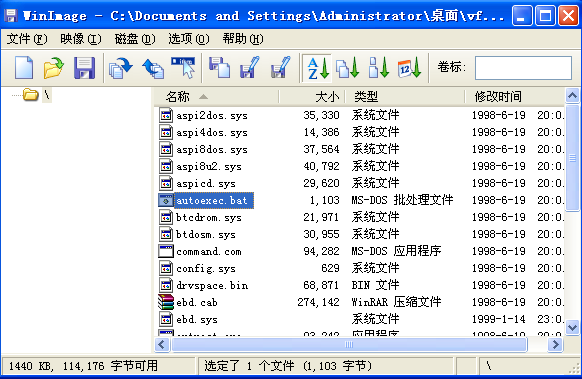The image size is (582, 379).
Task: Click the icon beside config.sys
Action: [x=166, y=268]
